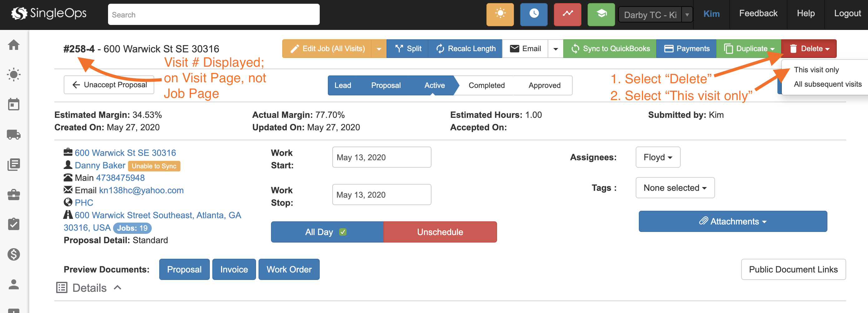Viewport: 868px width, 313px height.
Task: Click the red trend chart icon button
Action: point(567,14)
